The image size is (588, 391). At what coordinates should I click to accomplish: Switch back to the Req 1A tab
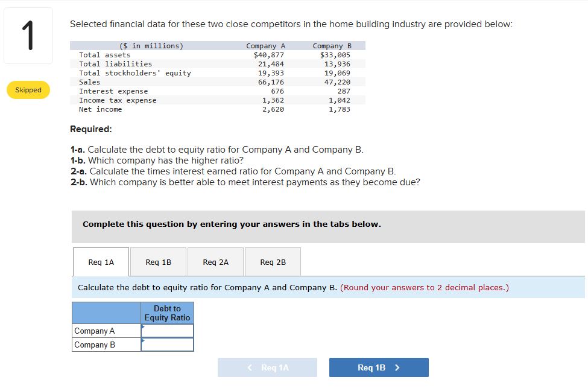[x=101, y=261]
